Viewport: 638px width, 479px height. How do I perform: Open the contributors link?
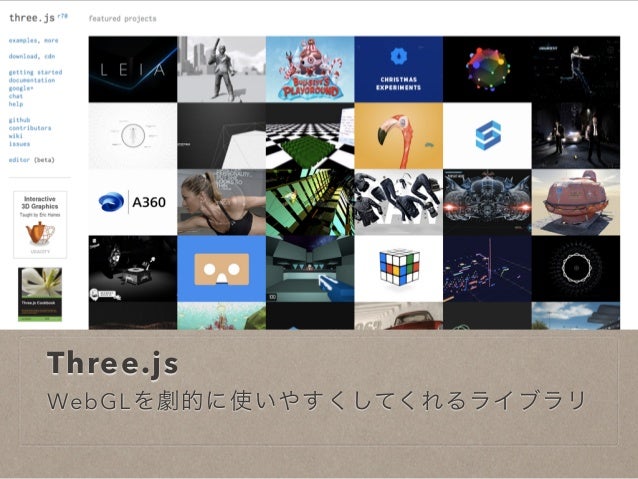coord(30,128)
